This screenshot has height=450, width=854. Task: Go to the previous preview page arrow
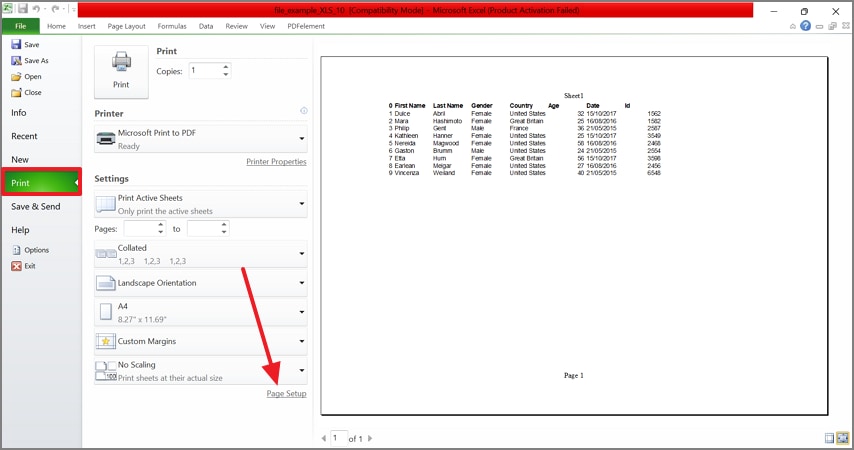(324, 438)
